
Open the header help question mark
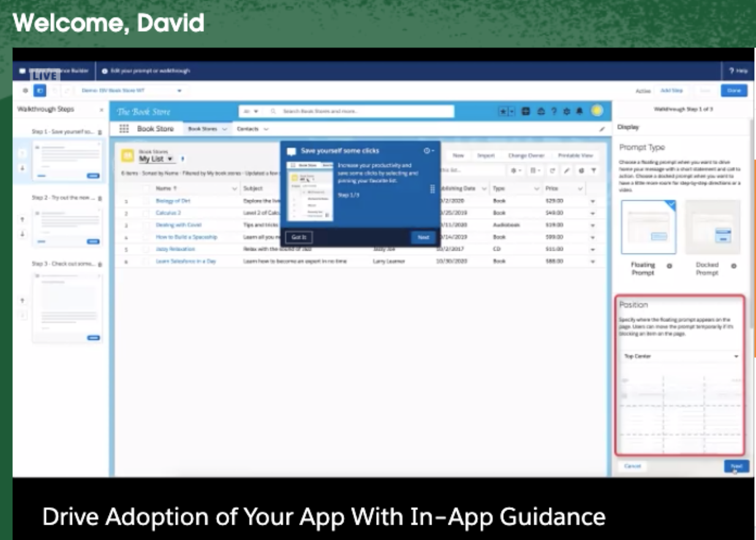554,111
